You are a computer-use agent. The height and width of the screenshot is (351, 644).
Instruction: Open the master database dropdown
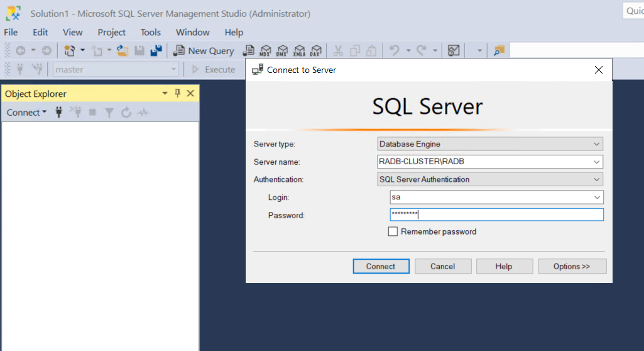coord(116,69)
